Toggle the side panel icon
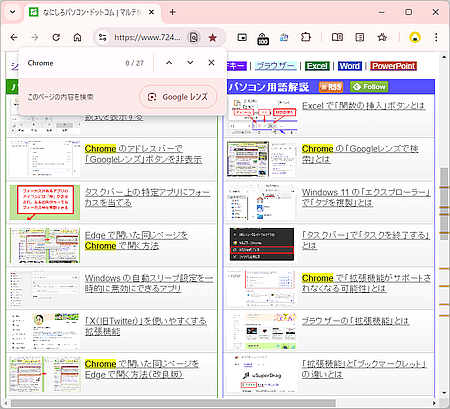 pyautogui.click(x=360, y=37)
